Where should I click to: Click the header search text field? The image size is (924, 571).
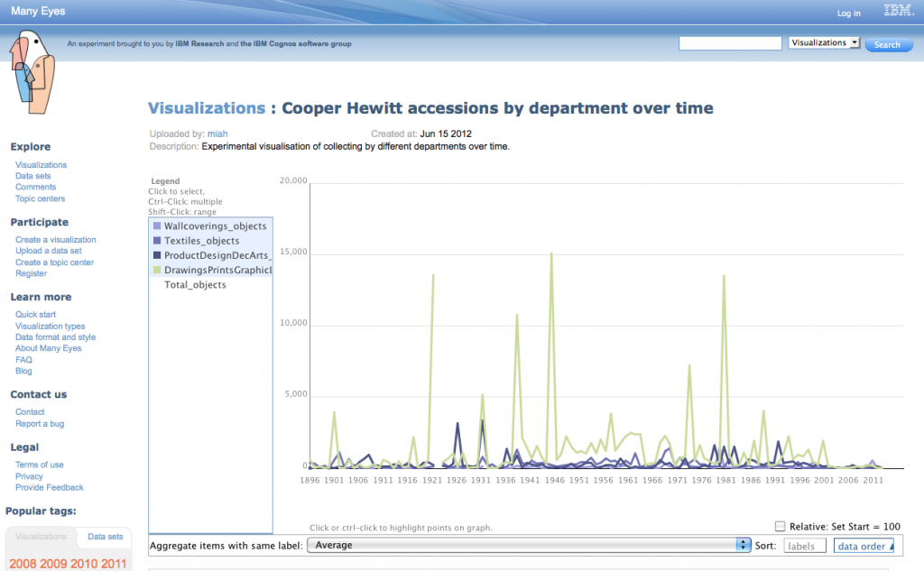[730, 43]
